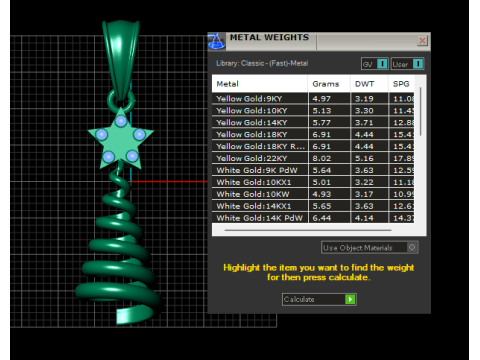Image resolution: width=480 pixels, height=360 pixels.
Task: Select the Yellow Gold:14KY row
Action: click(x=313, y=123)
